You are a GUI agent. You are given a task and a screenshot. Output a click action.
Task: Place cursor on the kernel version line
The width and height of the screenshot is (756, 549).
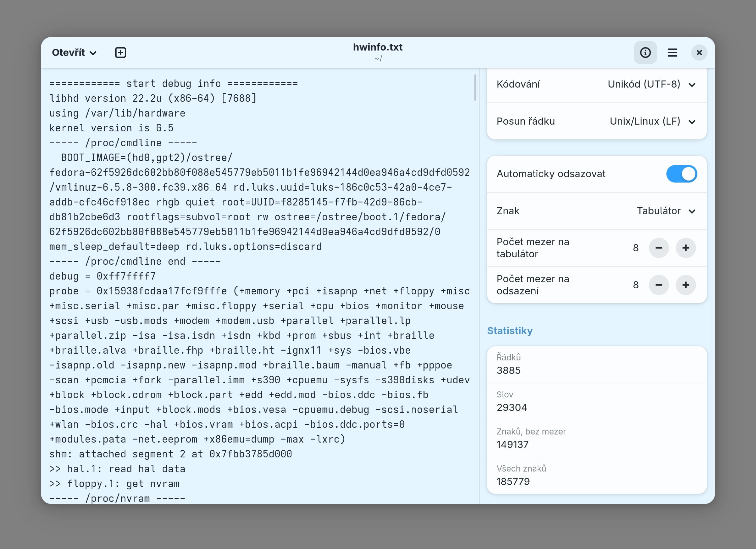coord(111,128)
